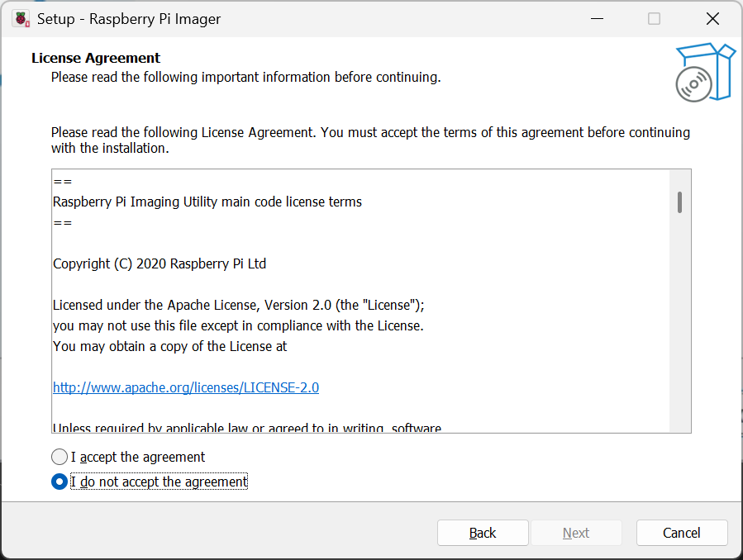Screen dimensions: 743x560
Task: Click the "Setup - Raspberry Pi Imager" title text
Action: click(129, 19)
